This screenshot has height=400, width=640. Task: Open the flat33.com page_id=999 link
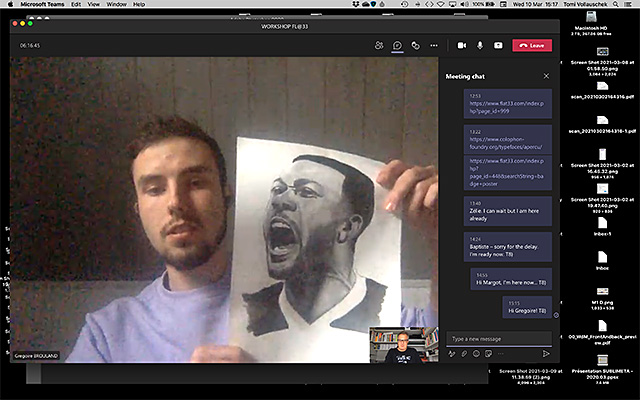(x=507, y=107)
